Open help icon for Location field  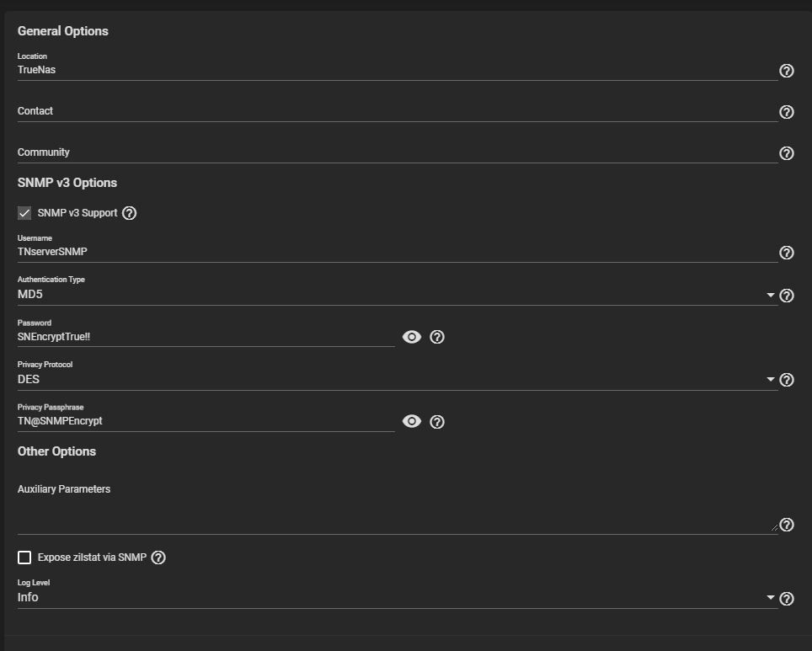(787, 71)
